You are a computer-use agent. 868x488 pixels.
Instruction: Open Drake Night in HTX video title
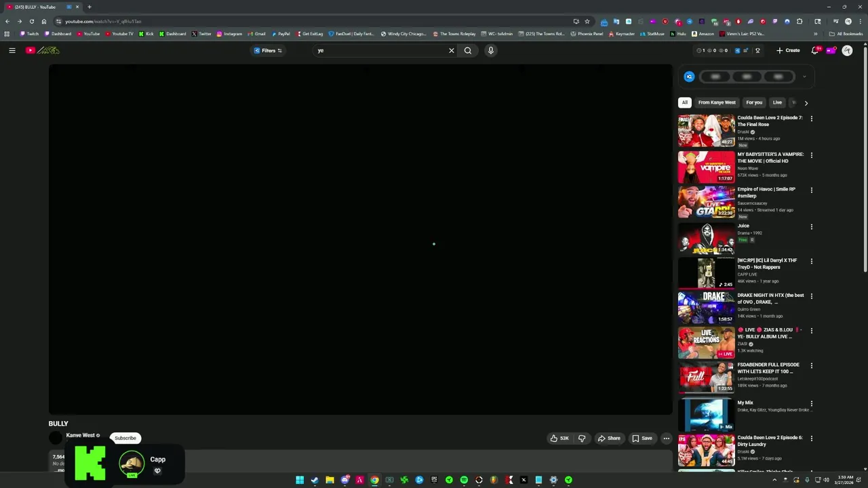click(770, 299)
